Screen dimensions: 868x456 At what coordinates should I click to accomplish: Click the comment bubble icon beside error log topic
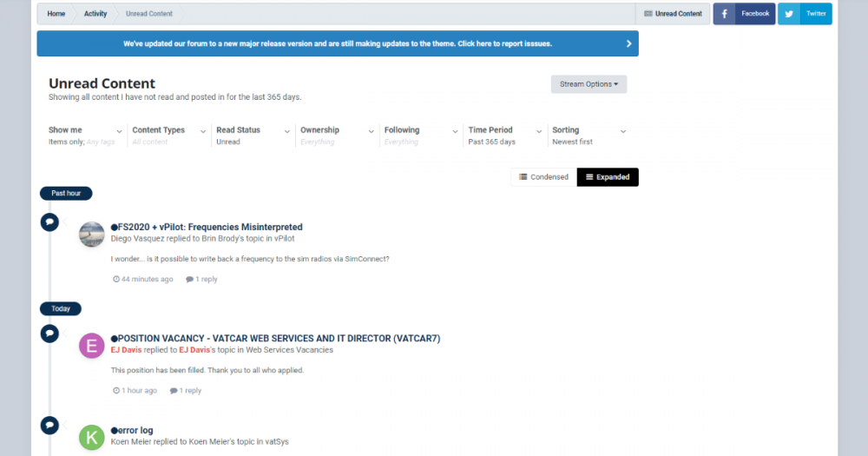point(50,425)
